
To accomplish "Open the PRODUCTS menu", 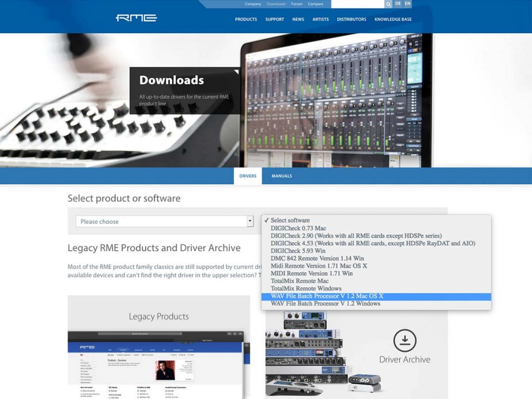I will pos(246,19).
